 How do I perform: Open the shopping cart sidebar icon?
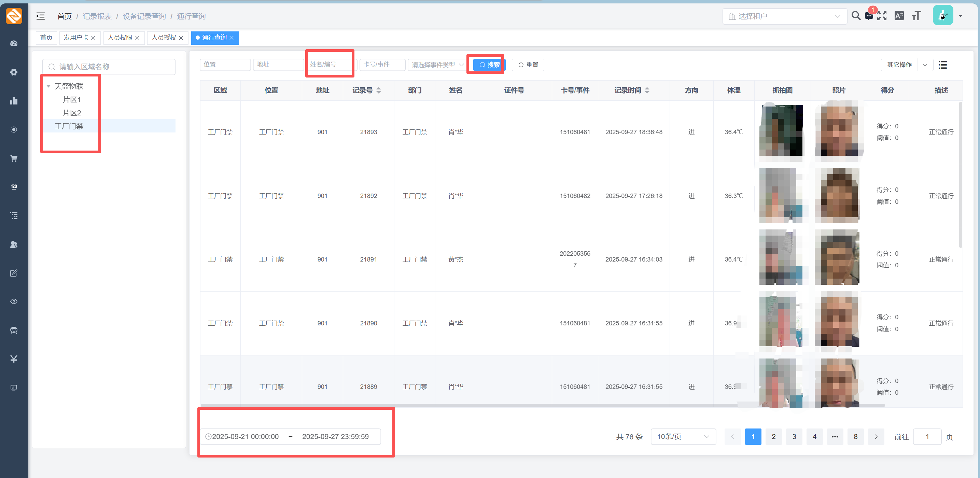click(x=14, y=158)
